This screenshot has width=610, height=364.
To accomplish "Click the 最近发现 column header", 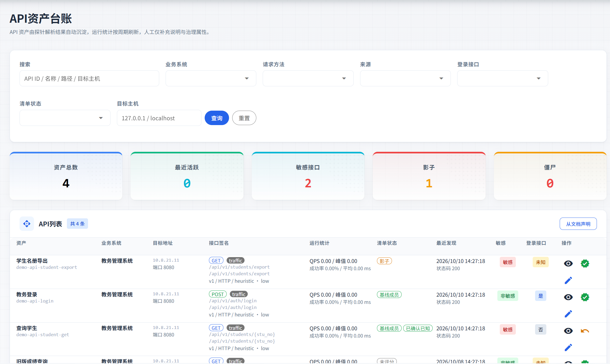I will click(446, 243).
